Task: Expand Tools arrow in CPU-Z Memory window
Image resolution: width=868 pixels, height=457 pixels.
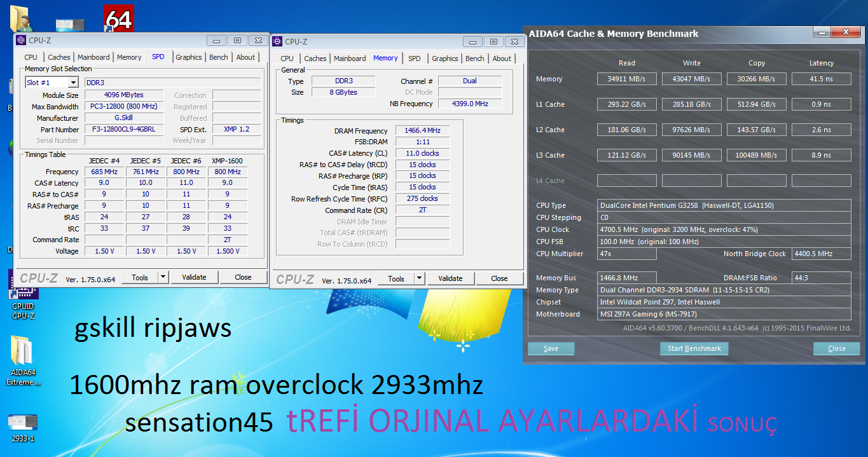Action: pyautogui.click(x=419, y=278)
